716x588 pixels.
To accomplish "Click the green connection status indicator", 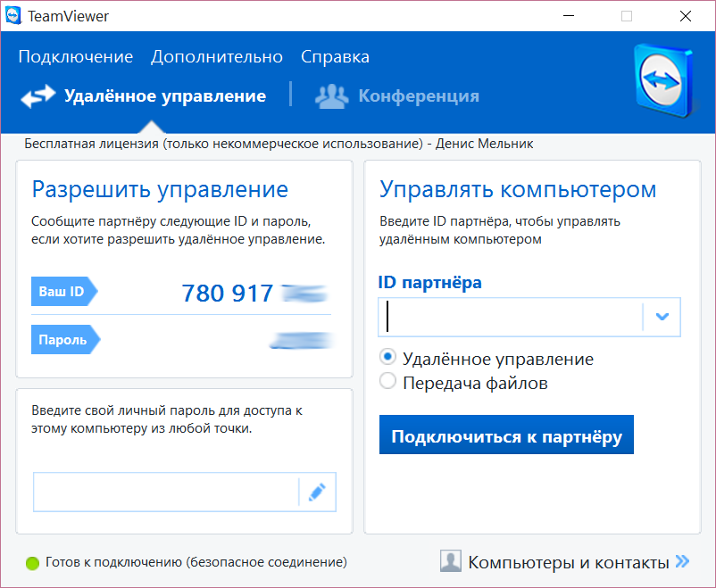I will 32,563.
